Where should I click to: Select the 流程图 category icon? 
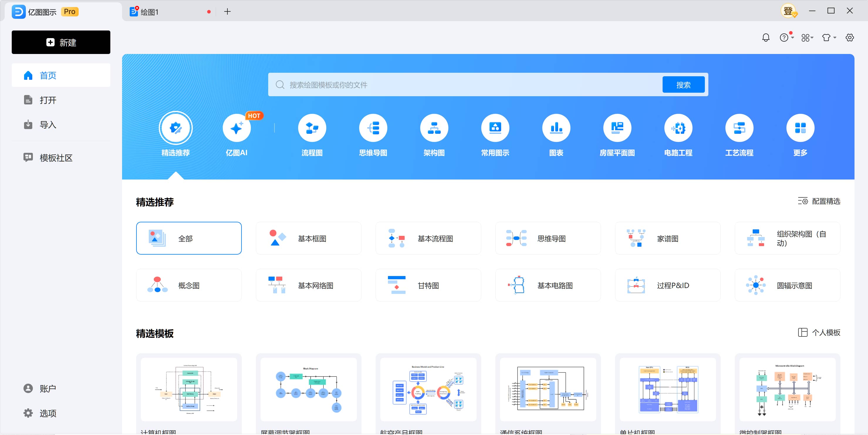(x=312, y=128)
